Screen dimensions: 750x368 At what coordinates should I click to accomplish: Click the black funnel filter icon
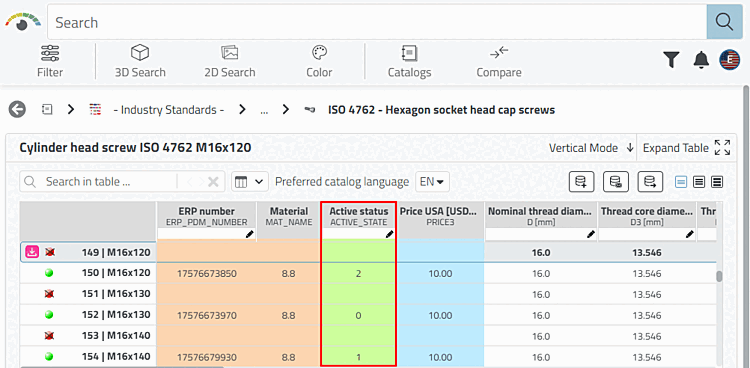click(672, 60)
